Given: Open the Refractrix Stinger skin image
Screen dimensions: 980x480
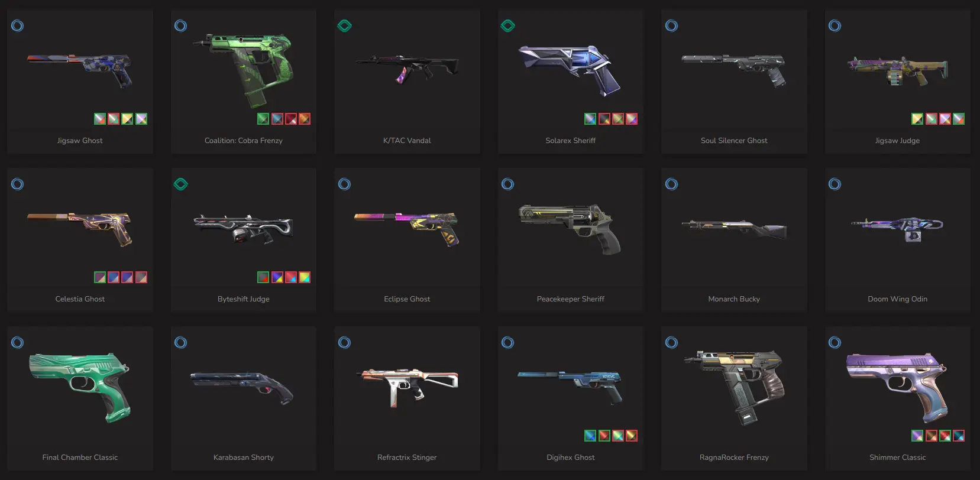Looking at the screenshot, I should pos(407,387).
